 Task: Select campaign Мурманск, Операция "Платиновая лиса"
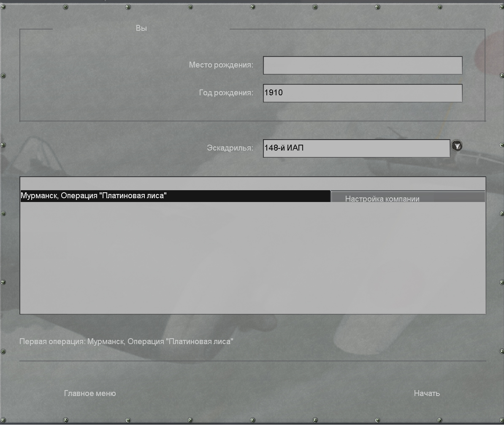coord(175,196)
